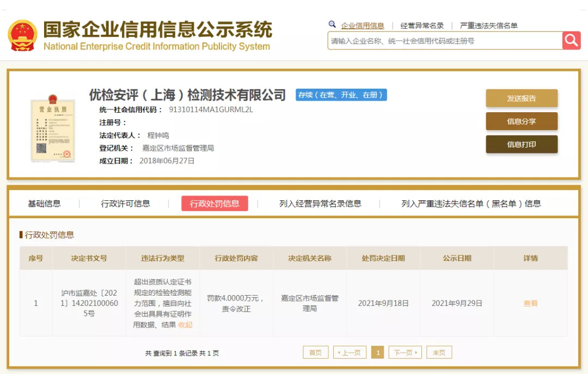This screenshot has width=588, height=374.
Task: Click the national emblem logo
Action: pos(22,36)
